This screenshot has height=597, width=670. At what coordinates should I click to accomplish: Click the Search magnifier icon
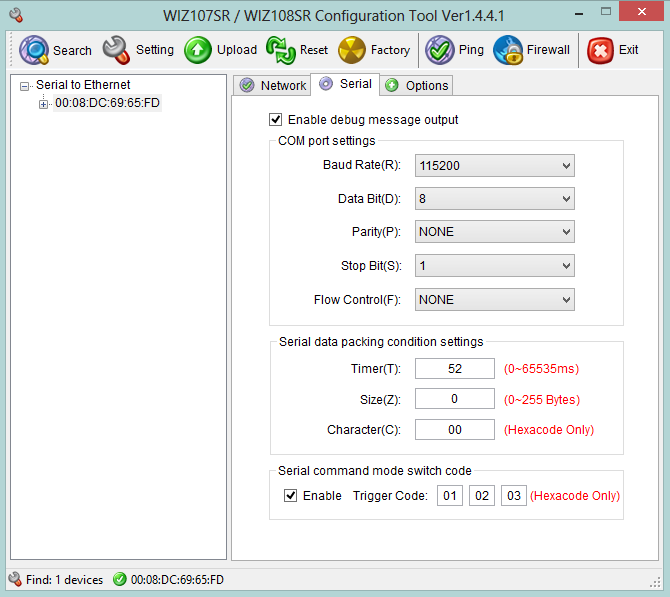click(34, 50)
